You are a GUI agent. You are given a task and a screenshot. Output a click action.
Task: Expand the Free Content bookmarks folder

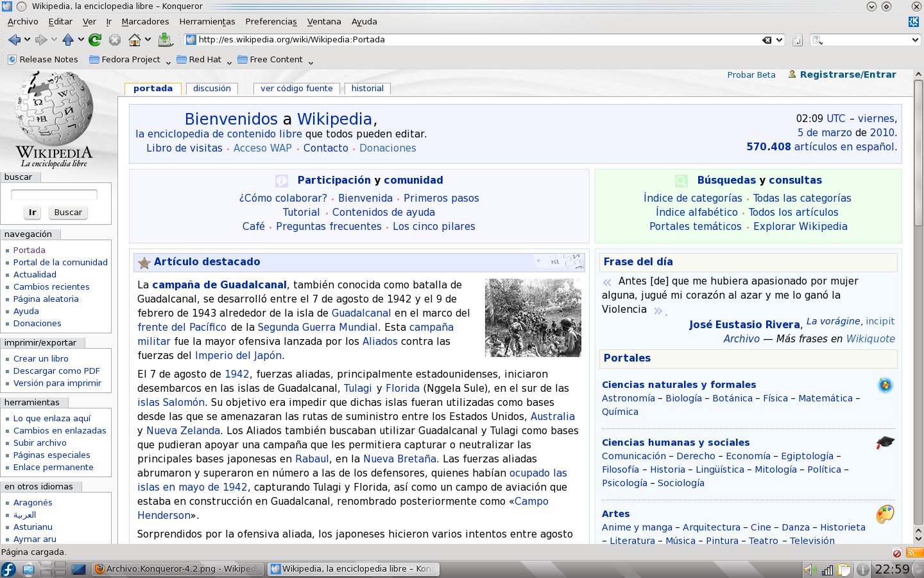tap(275, 59)
